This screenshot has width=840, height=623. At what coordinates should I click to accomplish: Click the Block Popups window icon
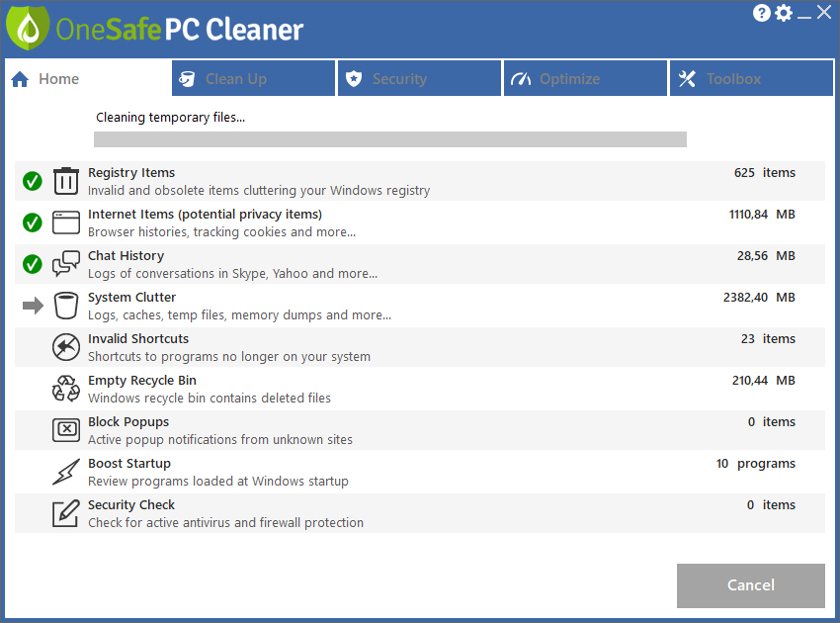66,429
